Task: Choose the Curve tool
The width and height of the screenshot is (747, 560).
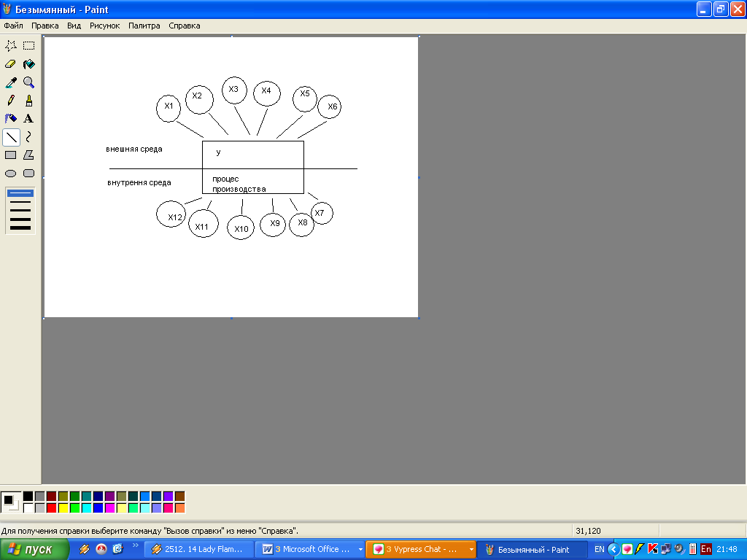Action: point(29,137)
